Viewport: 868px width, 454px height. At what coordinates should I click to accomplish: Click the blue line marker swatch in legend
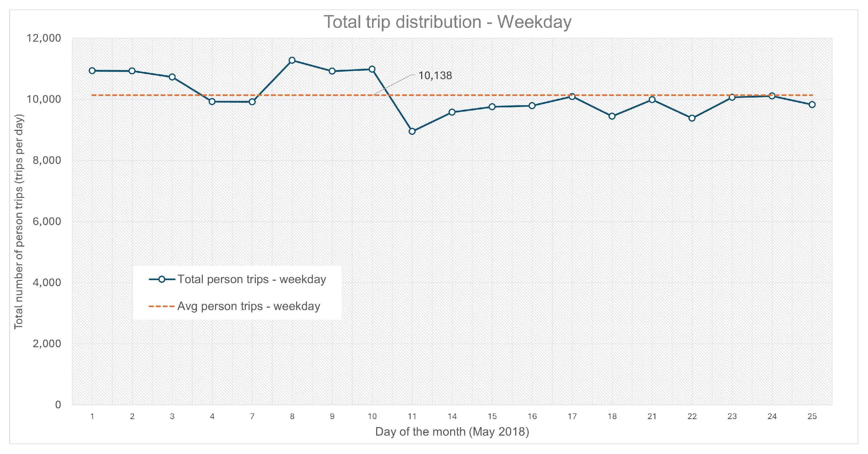[x=162, y=279]
